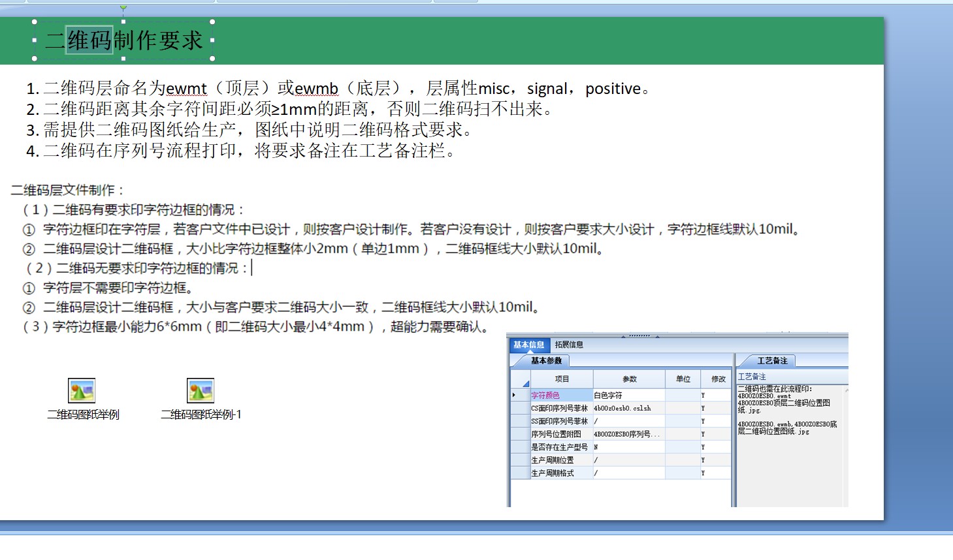Click the line （1）二维码有要求印字符边框的情况
The image size is (953, 560).
click(x=133, y=210)
